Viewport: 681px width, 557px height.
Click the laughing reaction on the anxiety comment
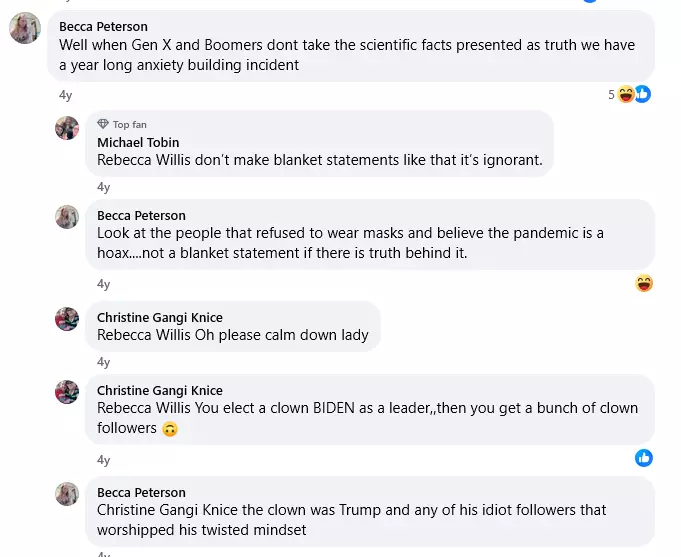(627, 95)
